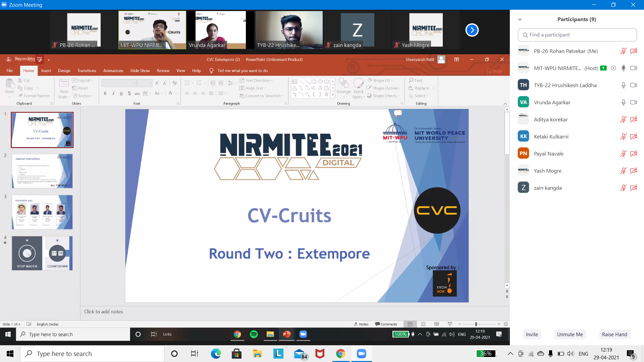Toggle microphone icon for TYB-22 Hrushikesh Laddha
The image size is (644, 362).
click(x=623, y=85)
